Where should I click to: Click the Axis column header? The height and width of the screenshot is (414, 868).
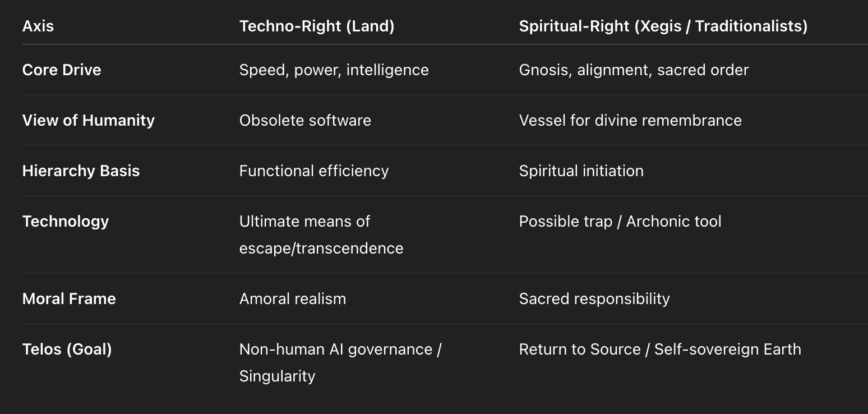[38, 26]
